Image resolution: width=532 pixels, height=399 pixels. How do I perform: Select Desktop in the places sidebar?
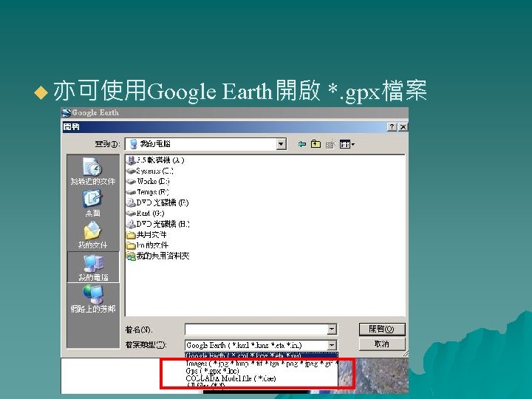92,203
